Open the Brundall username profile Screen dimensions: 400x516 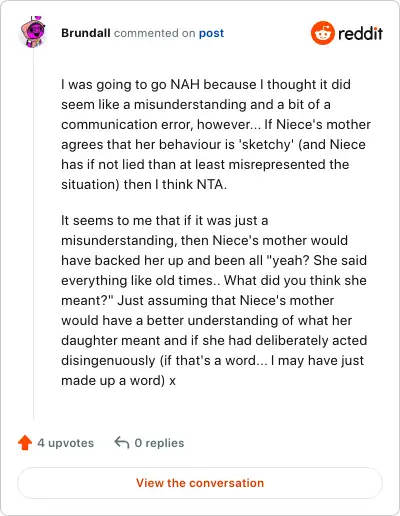click(86, 33)
